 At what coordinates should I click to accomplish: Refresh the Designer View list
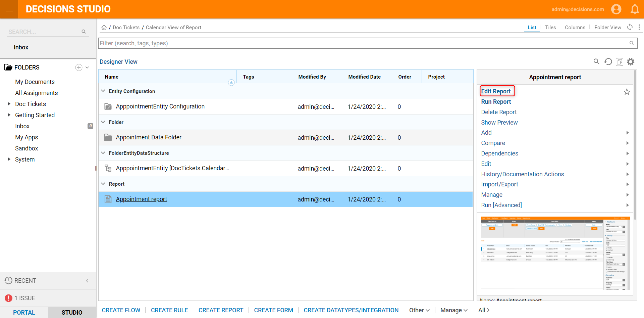tap(608, 61)
